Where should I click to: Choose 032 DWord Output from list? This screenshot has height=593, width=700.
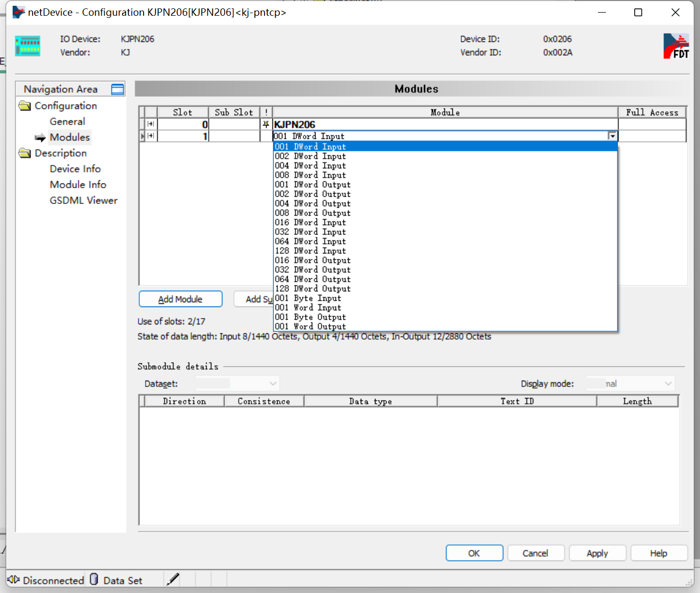(445, 270)
